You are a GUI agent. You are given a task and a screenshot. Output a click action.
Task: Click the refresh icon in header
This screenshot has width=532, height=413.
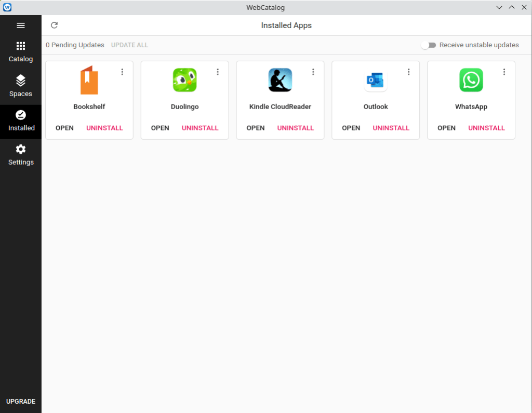(x=54, y=25)
